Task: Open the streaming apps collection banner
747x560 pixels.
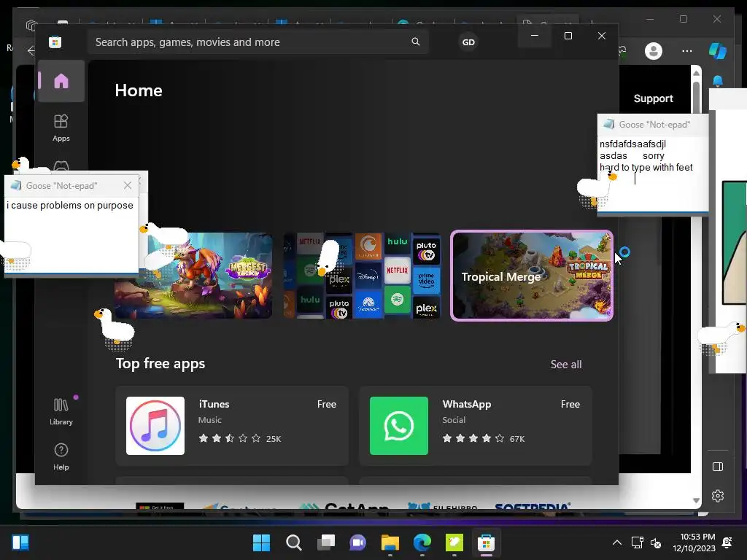Action: [x=362, y=276]
